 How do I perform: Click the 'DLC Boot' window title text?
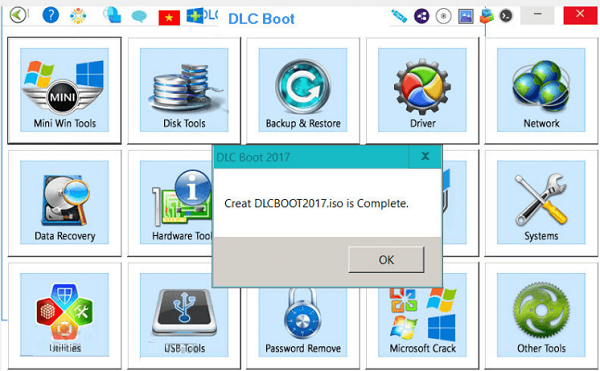[x=261, y=19]
